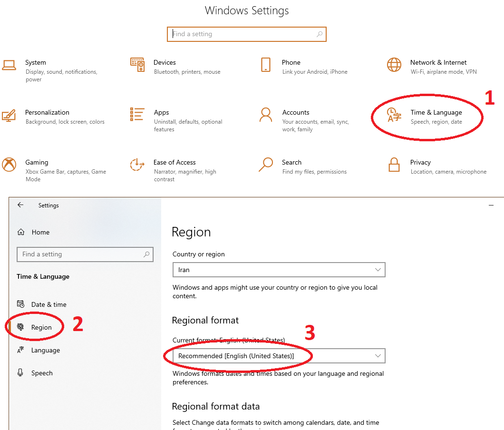Open the Privacy category label
The width and height of the screenshot is (504, 430).
420,162
